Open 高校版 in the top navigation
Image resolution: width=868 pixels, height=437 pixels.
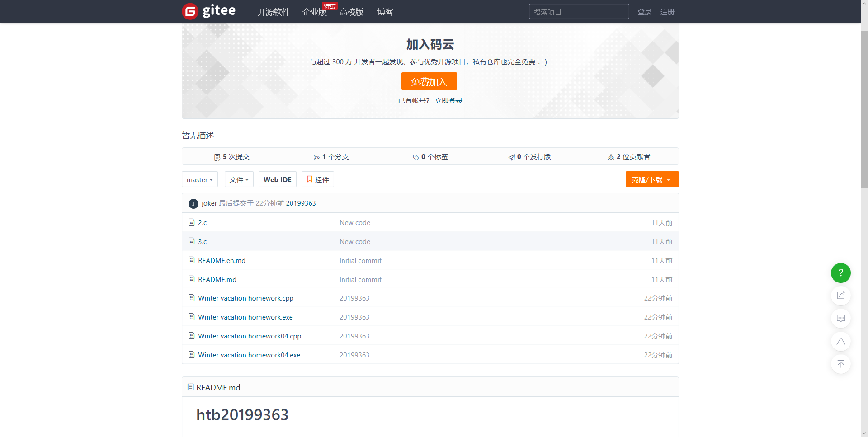[351, 12]
